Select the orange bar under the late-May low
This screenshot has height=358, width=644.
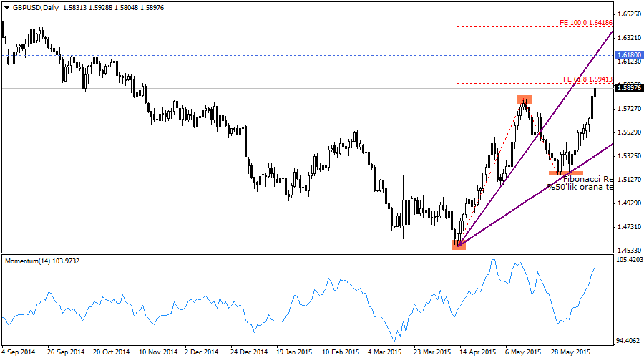point(565,173)
